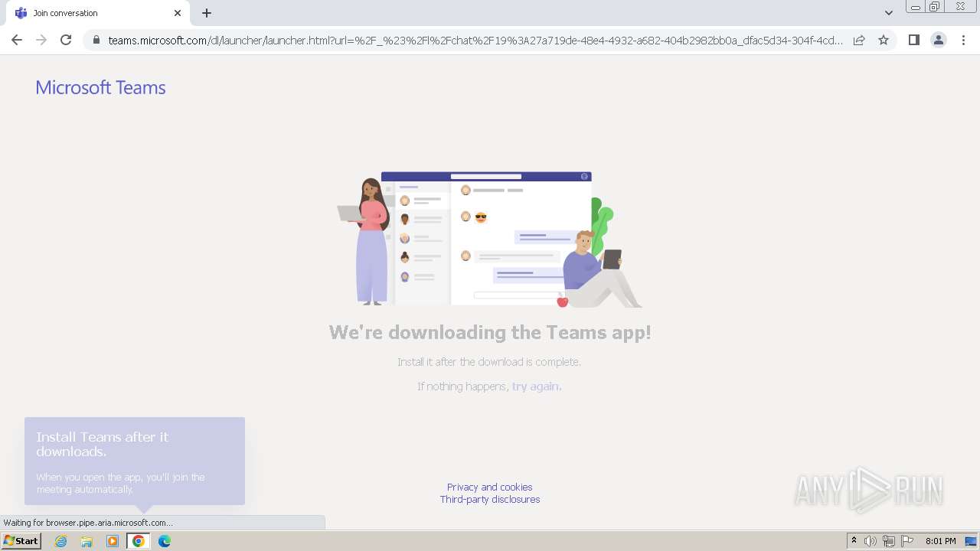Show hidden system tray icons

854,541
